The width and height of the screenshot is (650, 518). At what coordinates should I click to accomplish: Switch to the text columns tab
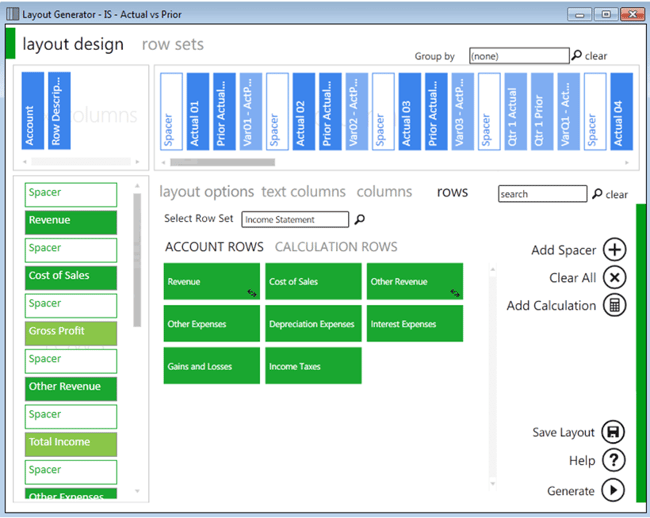303,191
